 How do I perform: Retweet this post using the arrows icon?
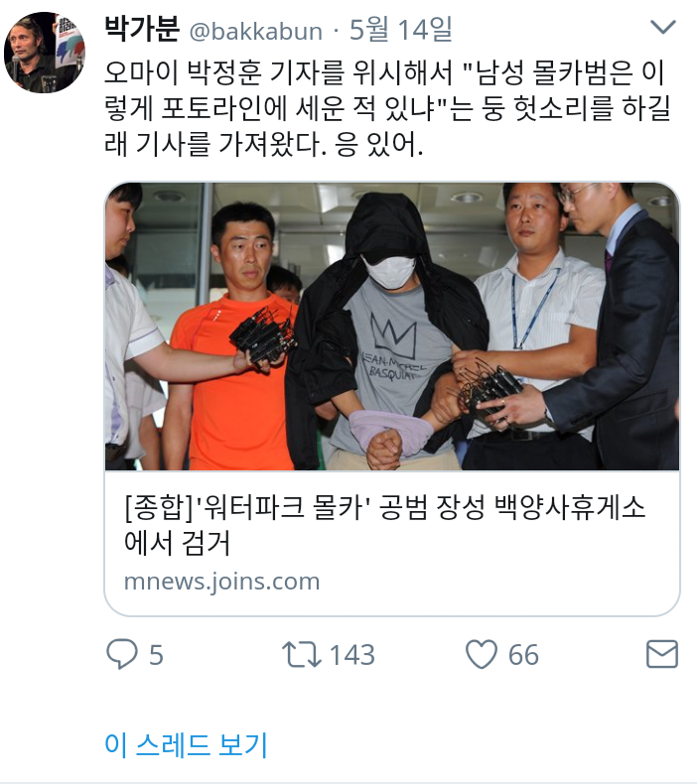[x=301, y=655]
